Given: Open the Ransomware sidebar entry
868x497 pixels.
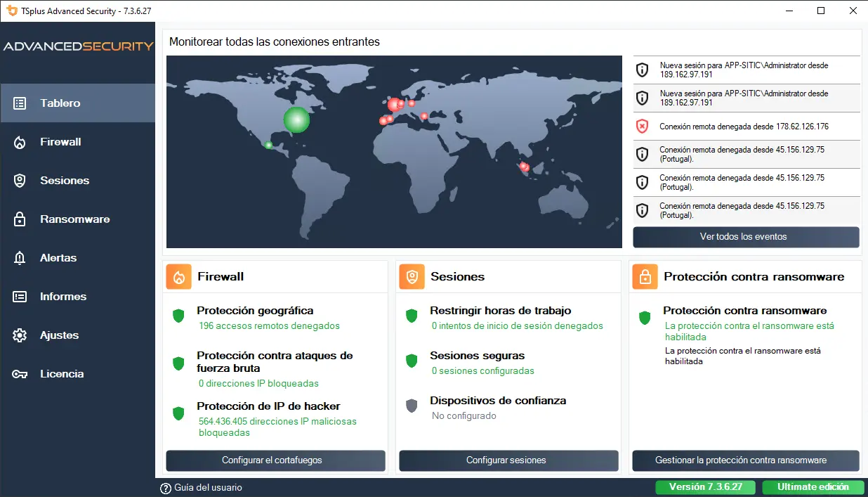Looking at the screenshot, I should click(x=77, y=219).
